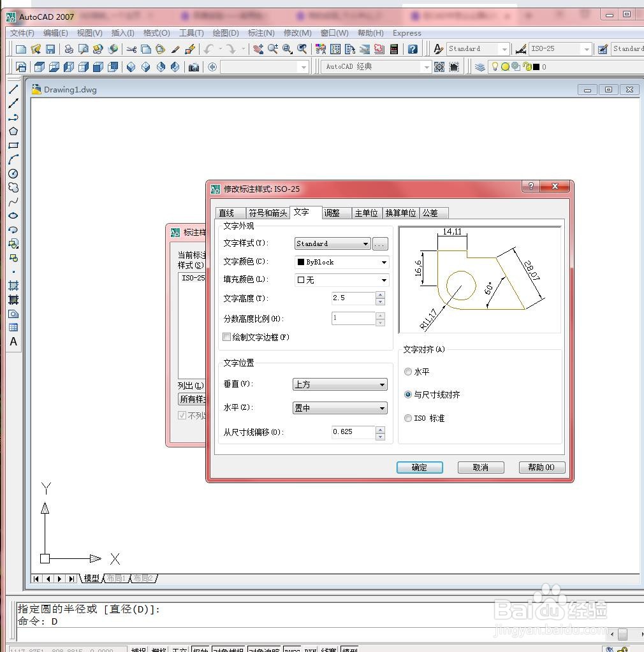The height and width of the screenshot is (652, 644).
Task: Toggle 对象捕捉 in the status bar
Action: click(x=228, y=649)
